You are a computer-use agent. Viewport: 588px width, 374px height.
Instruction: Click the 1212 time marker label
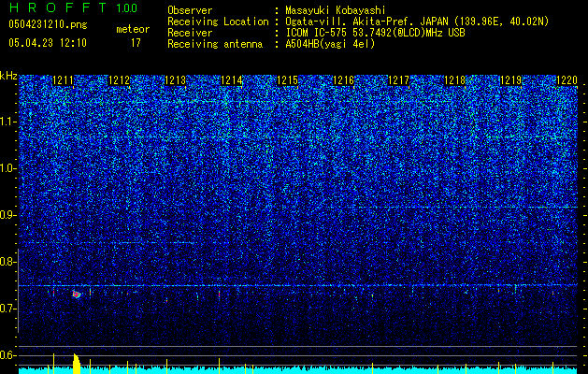click(x=119, y=80)
